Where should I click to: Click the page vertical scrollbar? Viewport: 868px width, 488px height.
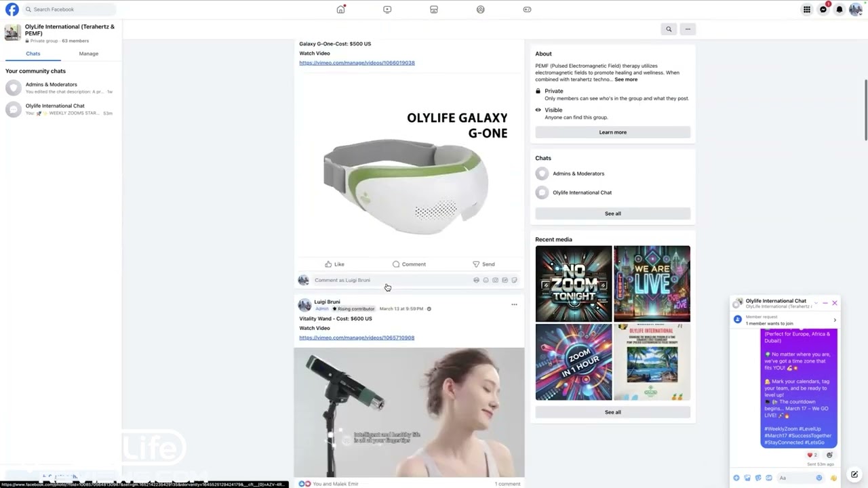coord(865,110)
